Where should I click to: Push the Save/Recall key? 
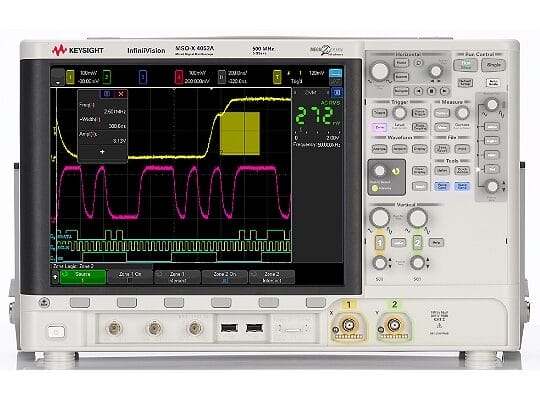pyautogui.click(x=442, y=149)
